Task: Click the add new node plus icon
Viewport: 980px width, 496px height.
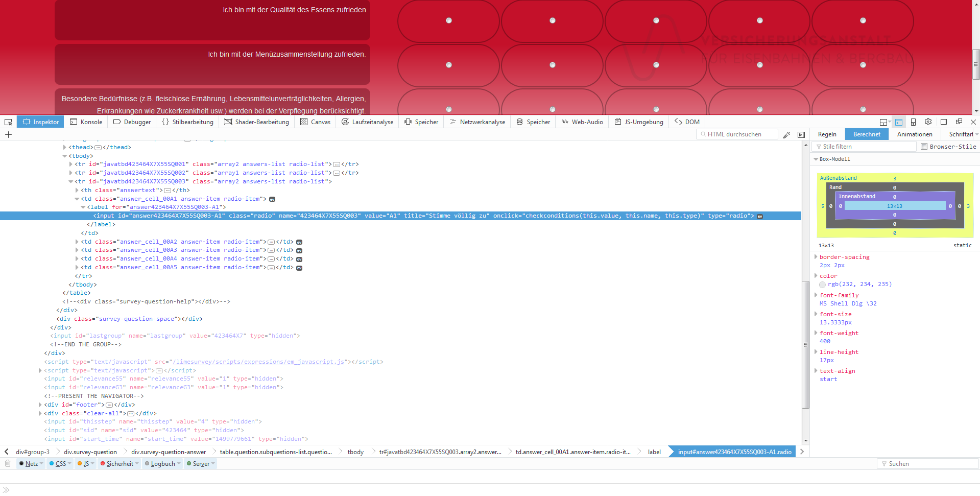Action: pyautogui.click(x=8, y=135)
